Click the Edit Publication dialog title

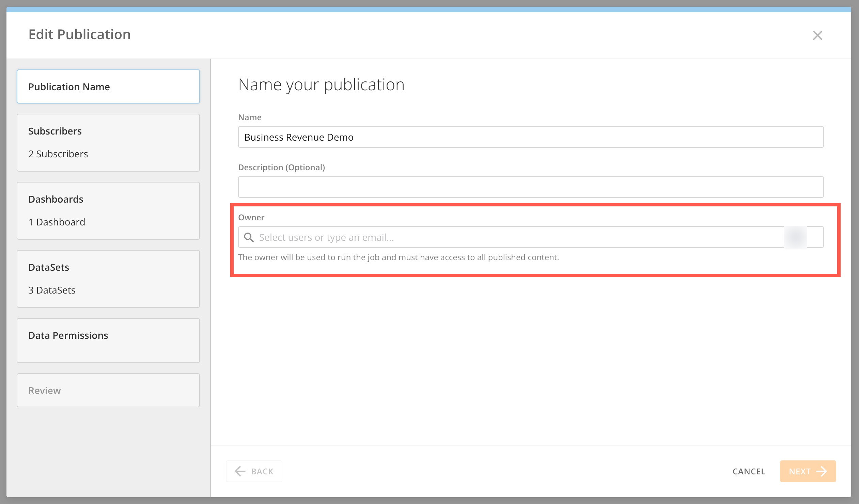click(x=79, y=34)
